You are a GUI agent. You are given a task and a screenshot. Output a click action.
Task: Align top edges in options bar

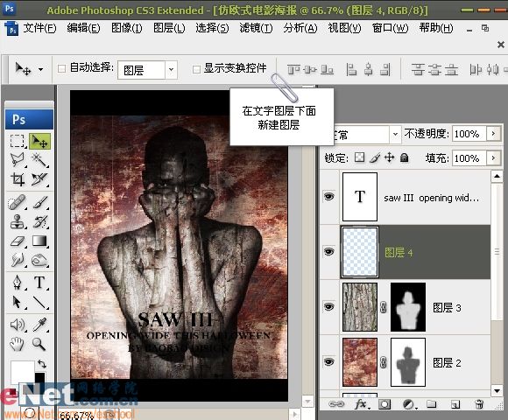coord(293,69)
